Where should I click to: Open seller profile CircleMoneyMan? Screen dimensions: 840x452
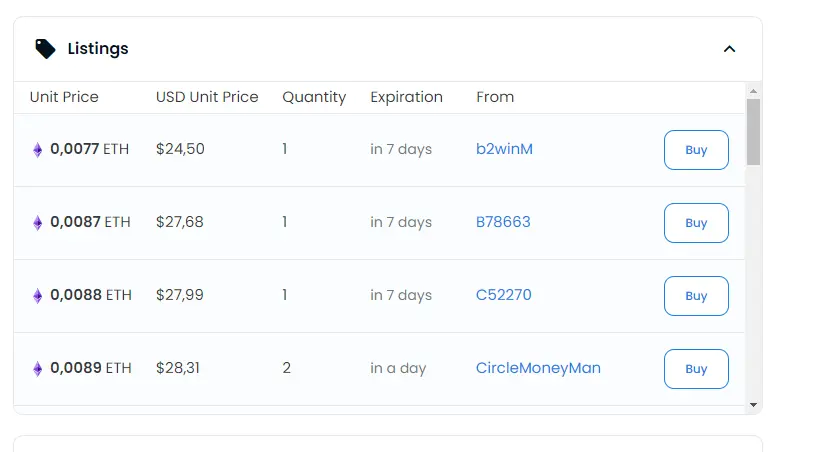click(538, 368)
